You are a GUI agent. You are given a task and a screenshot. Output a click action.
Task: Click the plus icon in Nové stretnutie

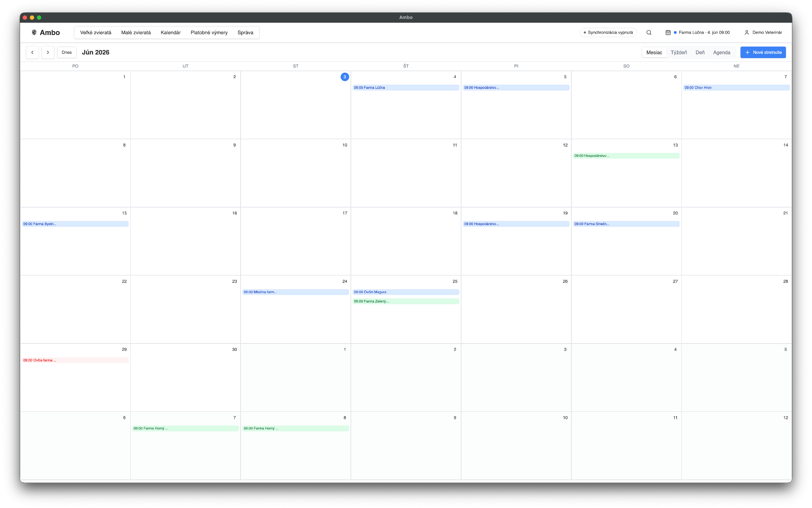[747, 52]
